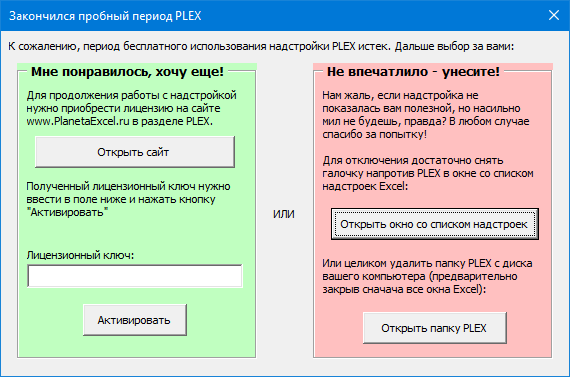Click the "Нам жаль" paragraph in the red panel

(x=426, y=115)
